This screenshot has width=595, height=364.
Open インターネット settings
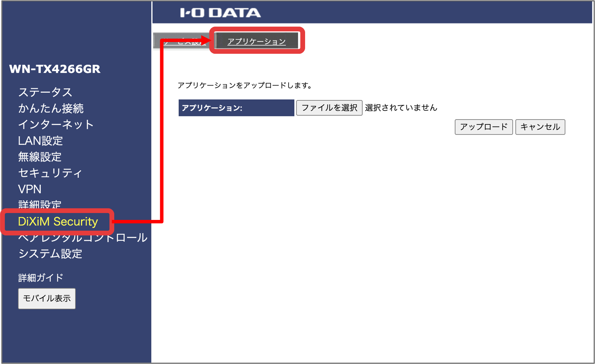click(x=56, y=124)
